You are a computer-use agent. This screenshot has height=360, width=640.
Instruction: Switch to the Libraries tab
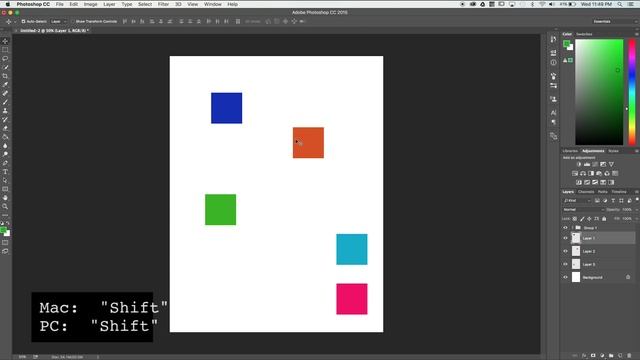[x=570, y=151]
